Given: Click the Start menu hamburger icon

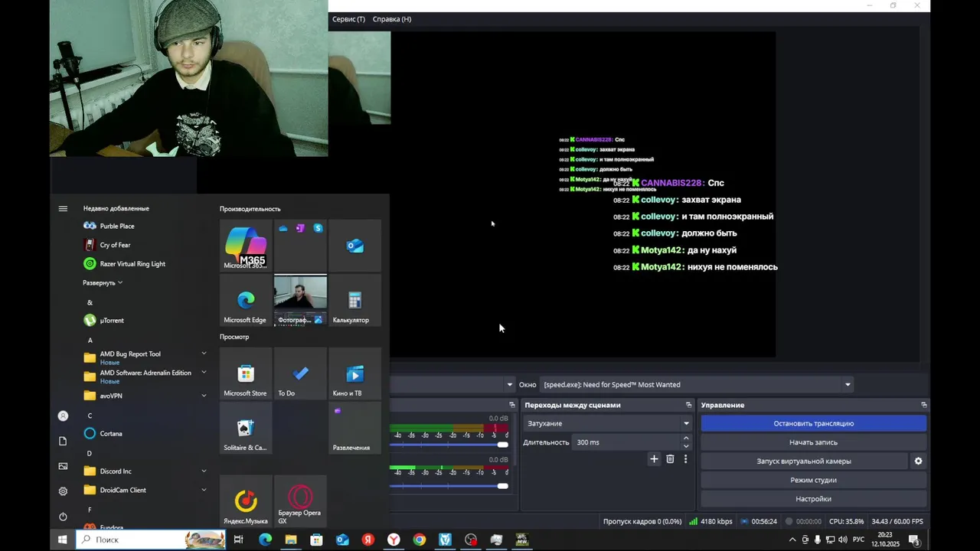Looking at the screenshot, I should pyautogui.click(x=63, y=208).
